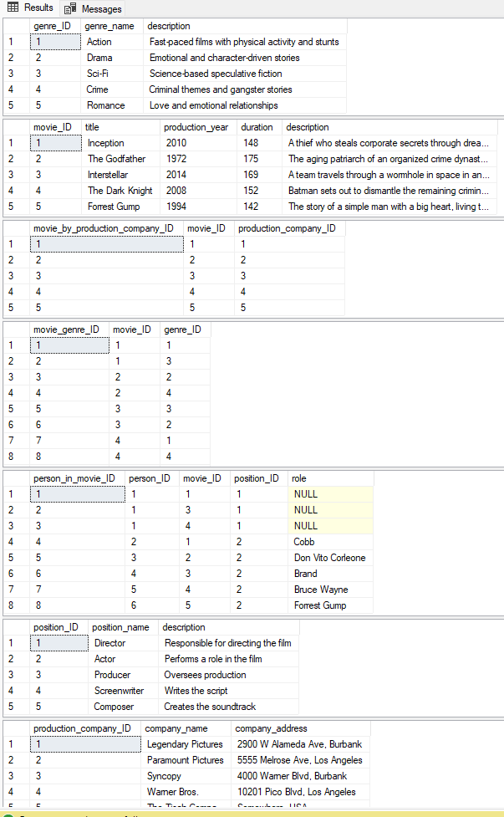Select the 1972 production year cell
Viewport: 504px width, 817px height.
(176, 159)
